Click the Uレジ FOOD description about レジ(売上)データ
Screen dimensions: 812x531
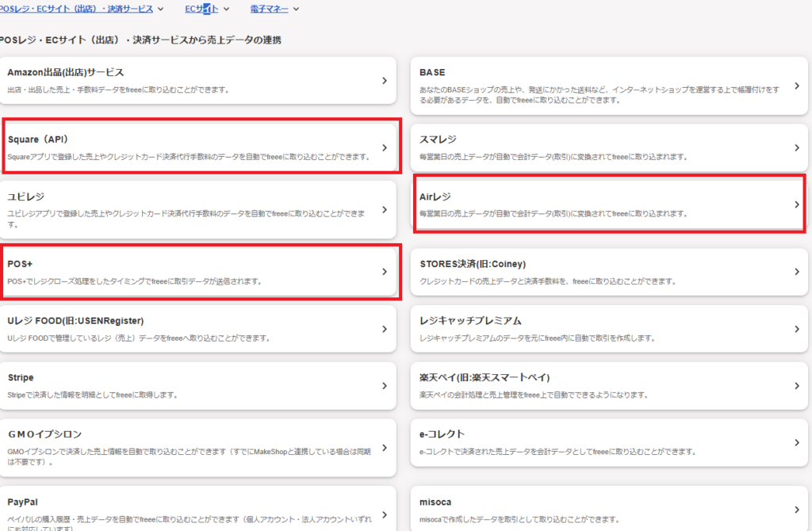click(139, 338)
